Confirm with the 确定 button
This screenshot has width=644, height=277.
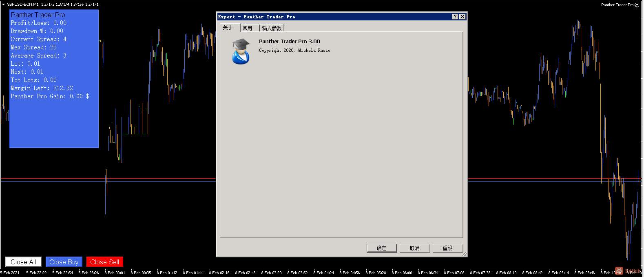[x=382, y=248]
